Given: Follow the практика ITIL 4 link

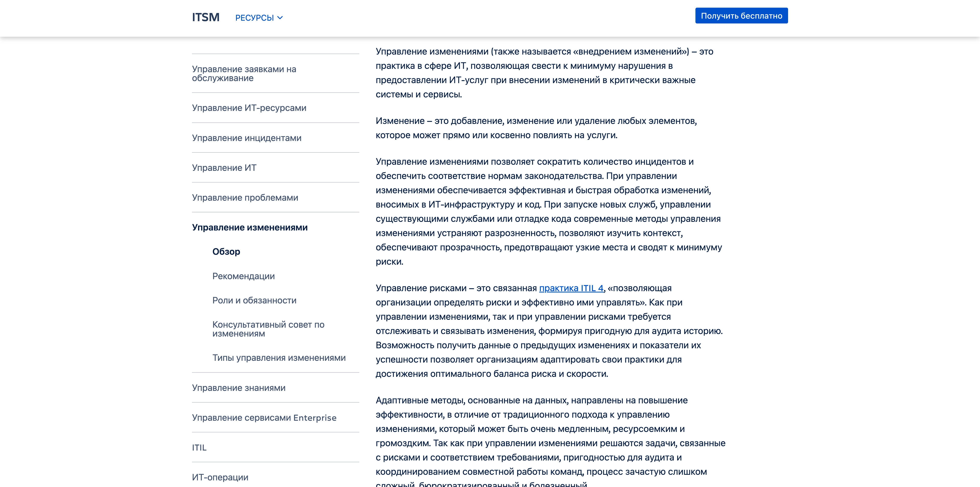Looking at the screenshot, I should click(571, 288).
